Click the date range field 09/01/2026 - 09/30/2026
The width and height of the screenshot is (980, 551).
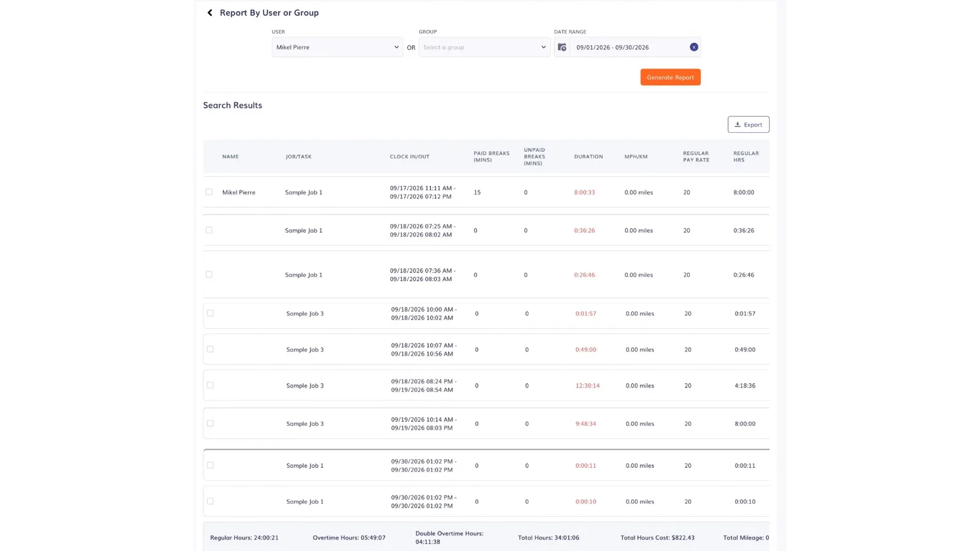(x=628, y=47)
